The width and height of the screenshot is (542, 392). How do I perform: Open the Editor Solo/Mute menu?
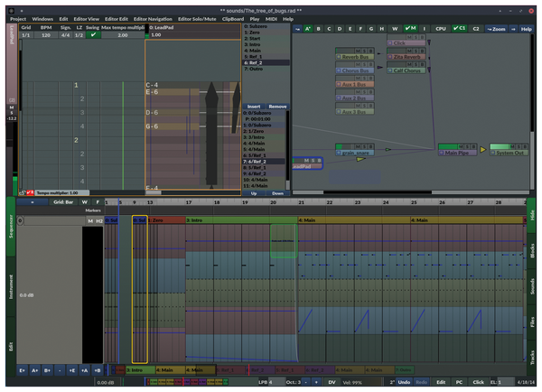(x=197, y=19)
